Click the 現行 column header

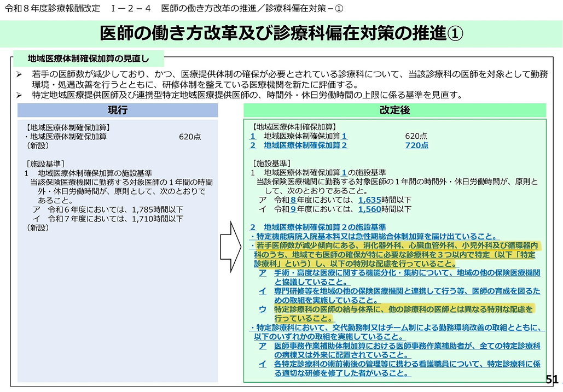(118, 110)
